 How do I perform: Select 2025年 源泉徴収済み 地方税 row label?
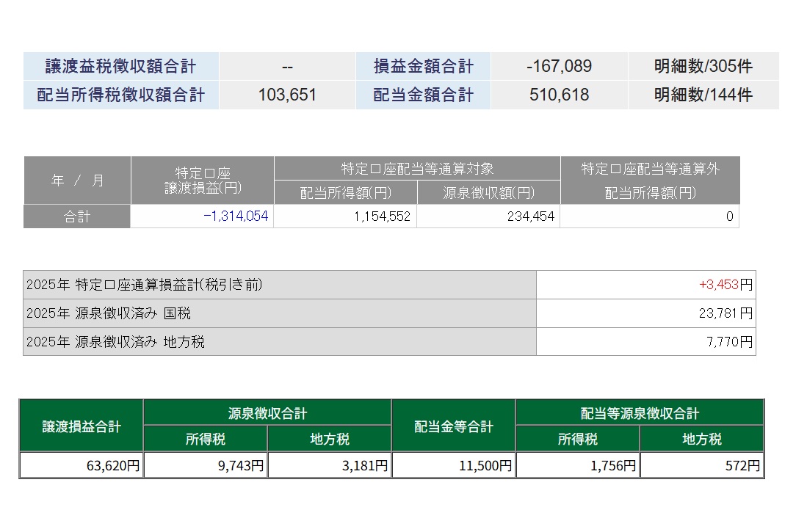280,342
